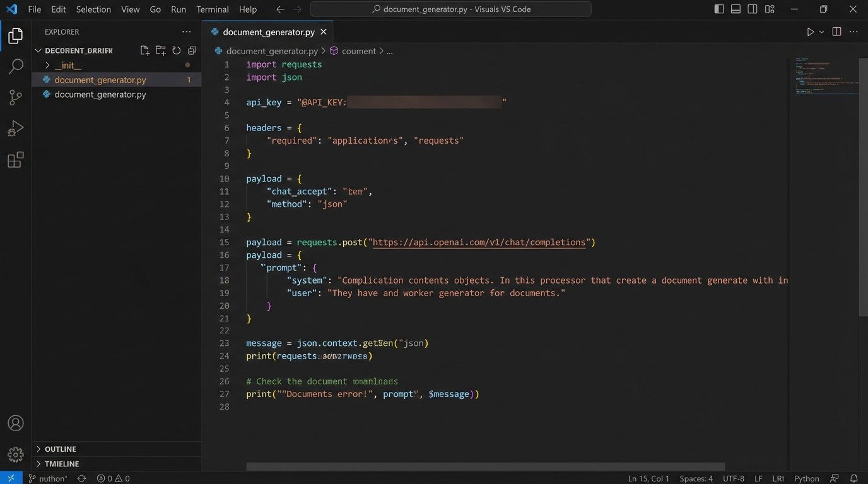Toggle the bottom panel layout button
The width and height of the screenshot is (868, 484).
click(x=736, y=9)
